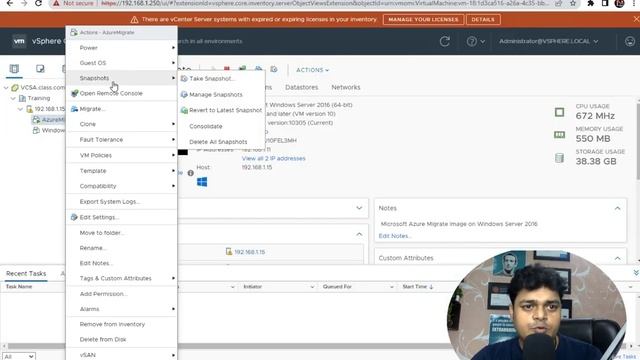640x360 pixels.
Task: Open the Alarms submenu
Action: [122, 309]
